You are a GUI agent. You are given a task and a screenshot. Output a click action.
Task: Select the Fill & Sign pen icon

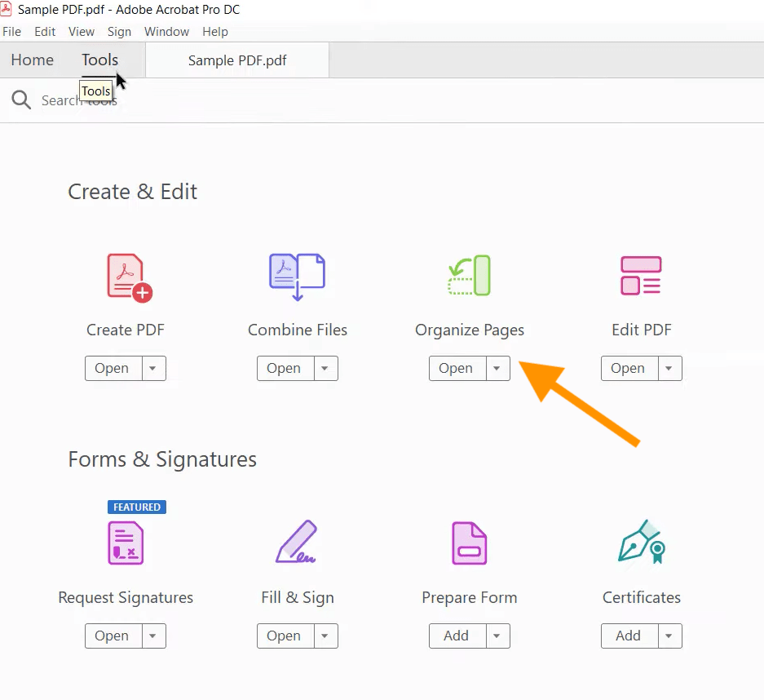[297, 543]
